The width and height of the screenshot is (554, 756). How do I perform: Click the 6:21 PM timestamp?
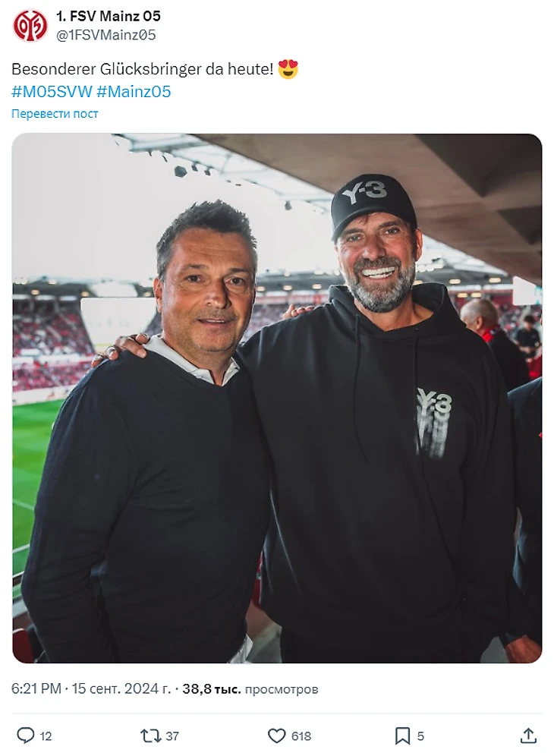[36, 689]
